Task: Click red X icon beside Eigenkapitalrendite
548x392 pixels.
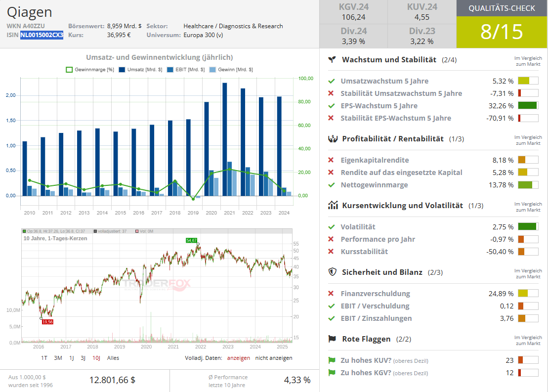Action: 331,160
